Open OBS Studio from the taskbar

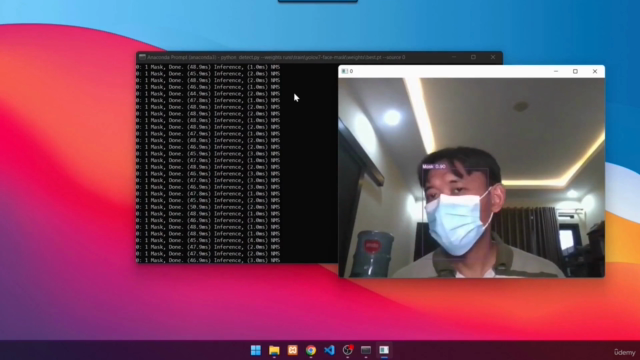pos(348,350)
